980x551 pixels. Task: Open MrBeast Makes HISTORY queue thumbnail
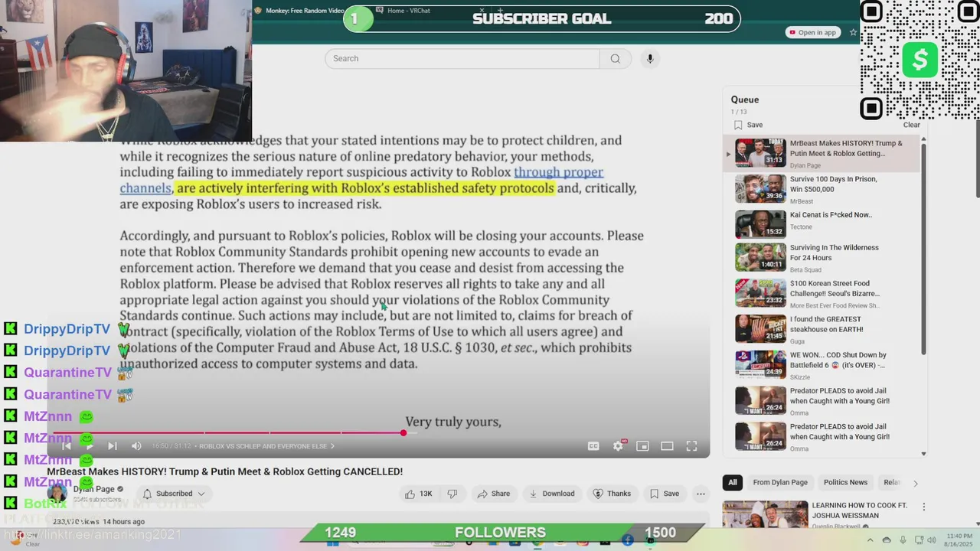760,153
